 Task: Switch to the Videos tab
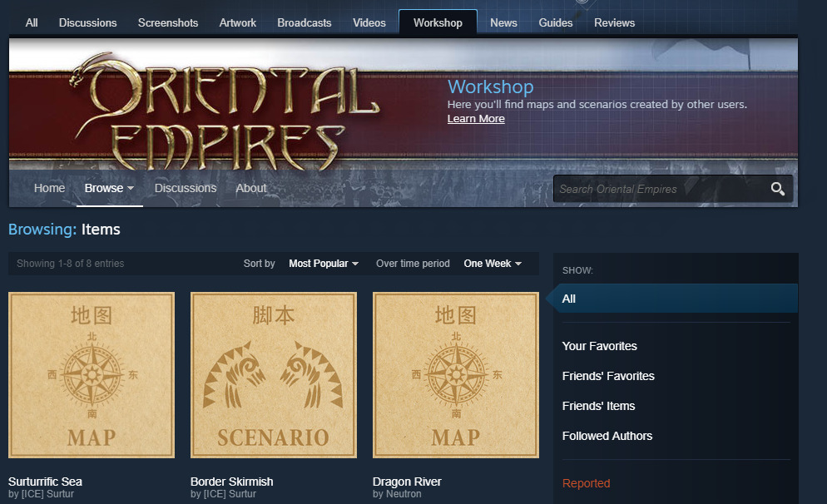[369, 22]
